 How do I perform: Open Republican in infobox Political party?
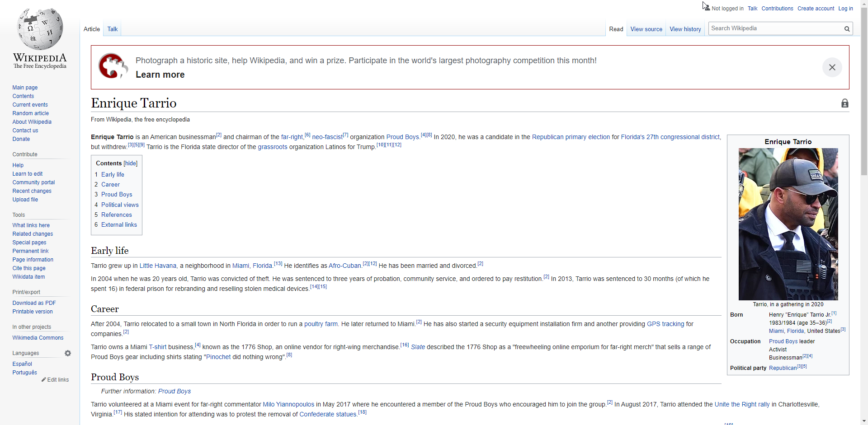click(783, 368)
